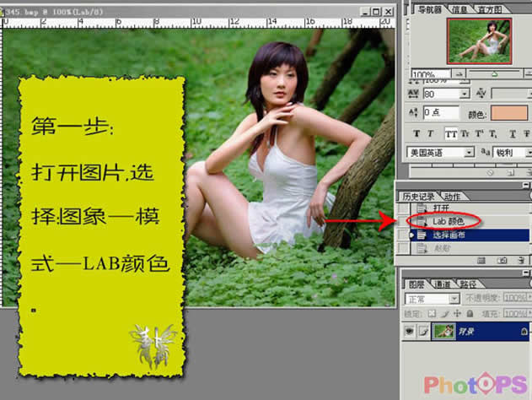This screenshot has height=400, width=532.
Task: Click the 背景 layer thumbnail
Action: 443,331
